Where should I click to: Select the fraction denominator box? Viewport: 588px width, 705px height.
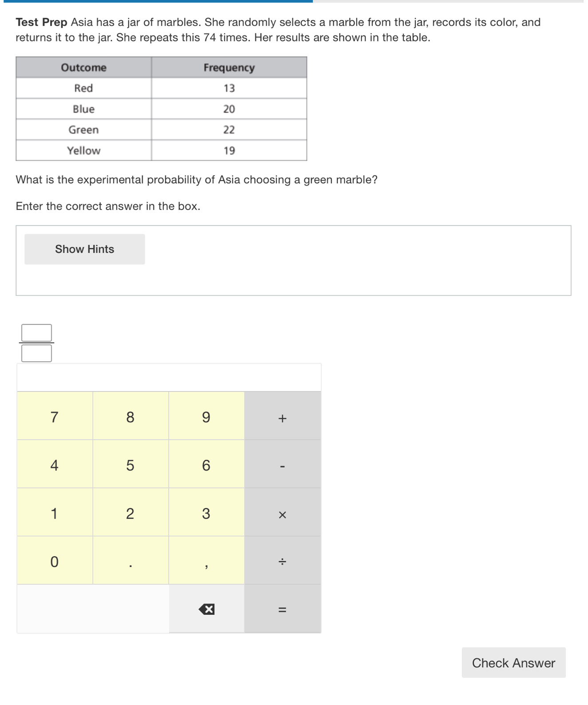36,354
